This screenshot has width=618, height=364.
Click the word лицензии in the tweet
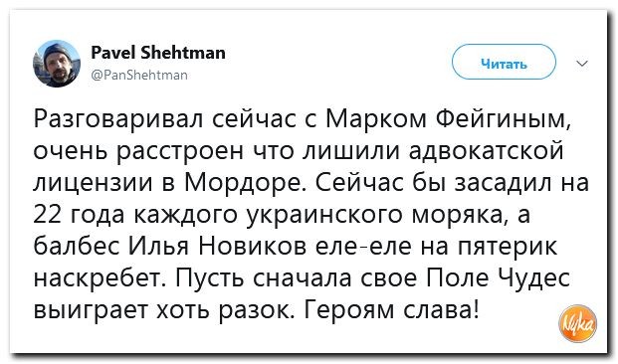coord(93,184)
